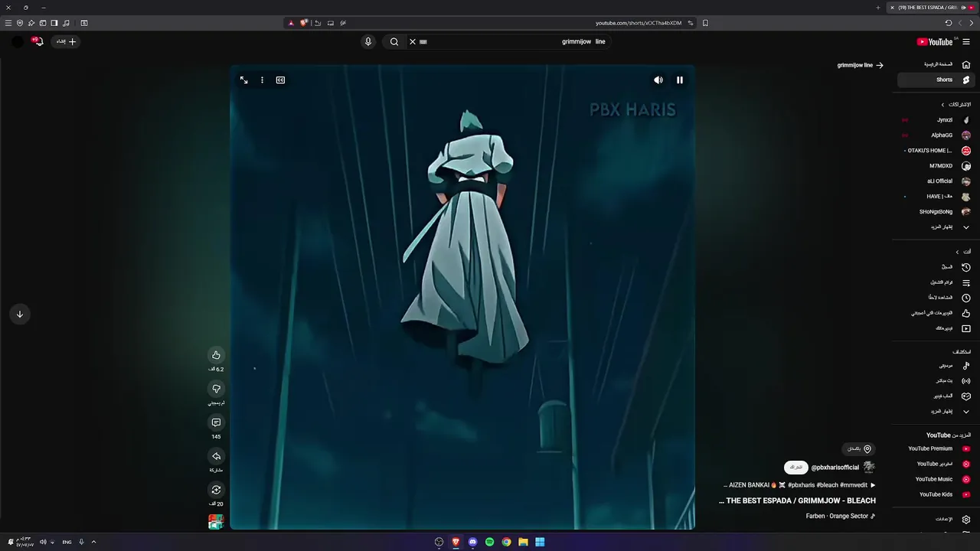Dislike this Short
This screenshot has width=980, height=551.
(216, 389)
